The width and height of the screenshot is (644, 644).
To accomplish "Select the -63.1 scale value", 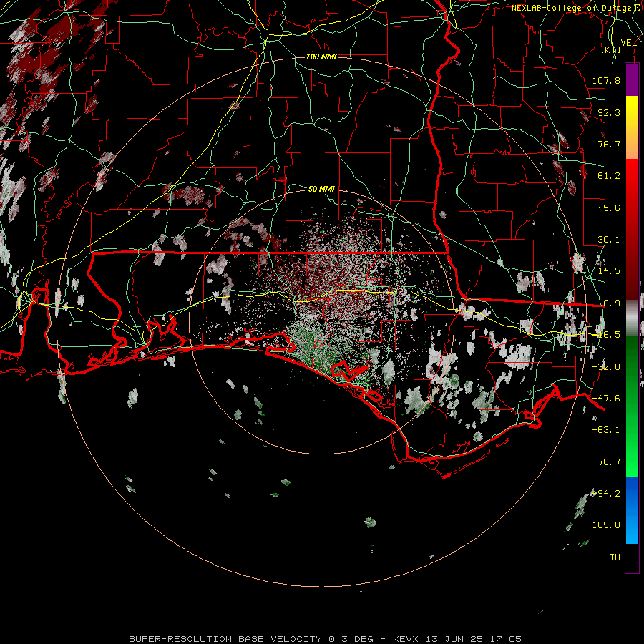I will 606,430.
